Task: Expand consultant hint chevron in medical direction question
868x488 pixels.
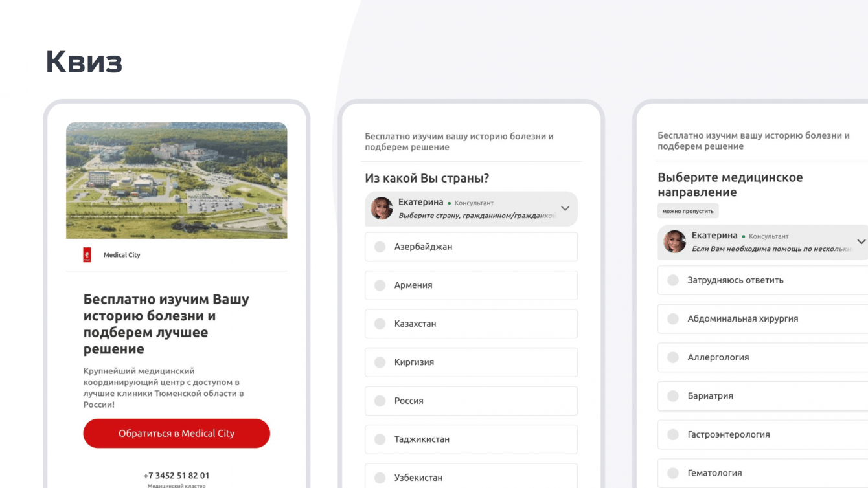Action: (861, 241)
